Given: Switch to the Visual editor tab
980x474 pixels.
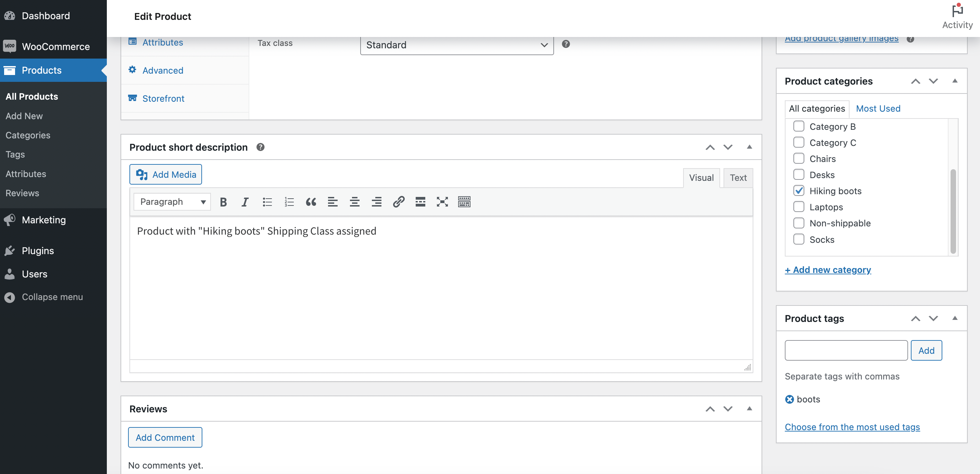Looking at the screenshot, I should tap(701, 177).
